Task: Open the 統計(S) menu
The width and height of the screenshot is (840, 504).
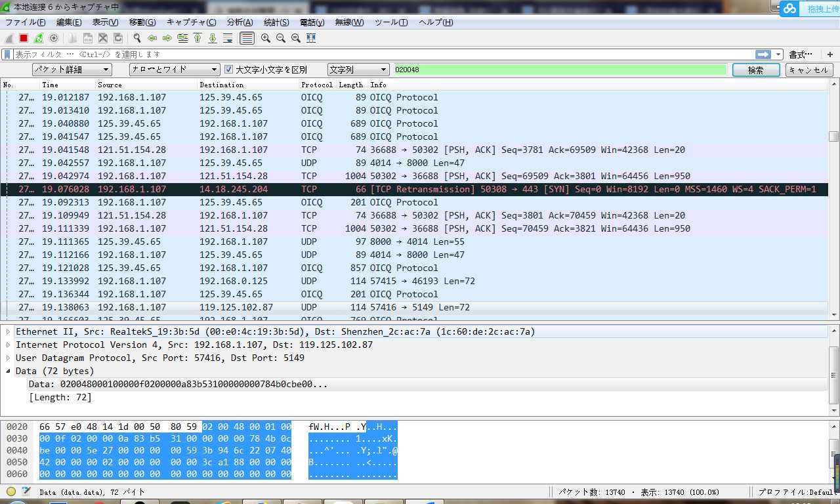Action: point(276,22)
